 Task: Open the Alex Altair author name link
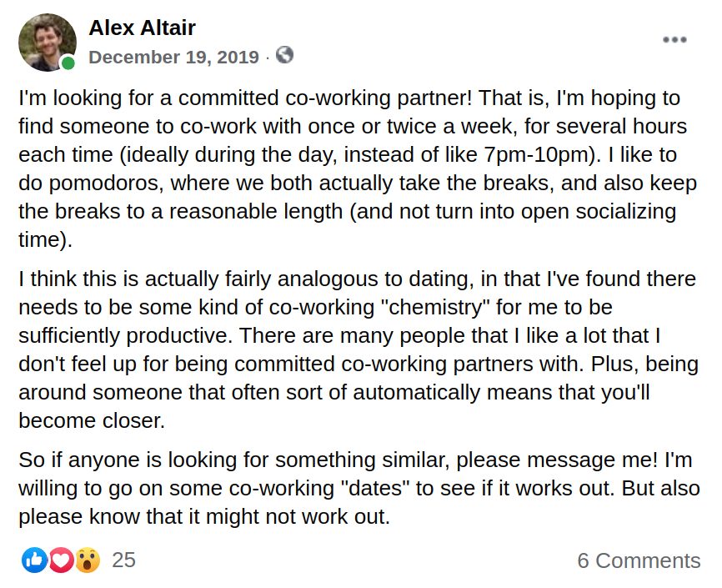tap(142, 28)
